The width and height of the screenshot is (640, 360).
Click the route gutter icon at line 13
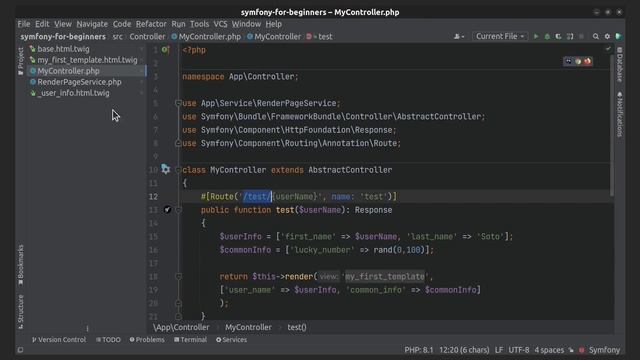[167, 210]
